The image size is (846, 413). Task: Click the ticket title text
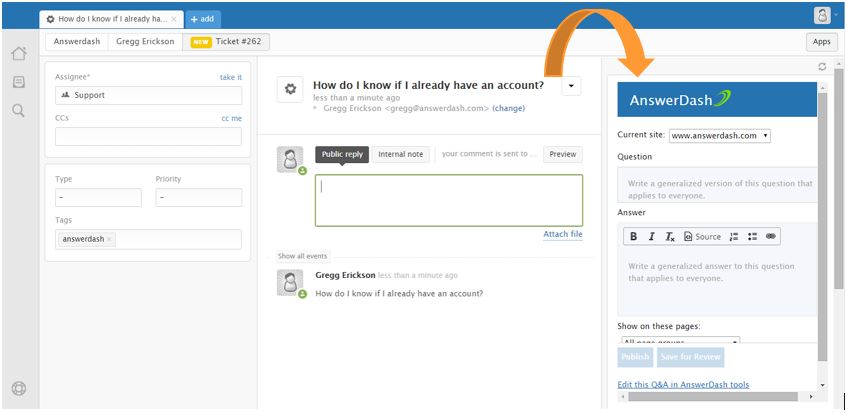(428, 85)
